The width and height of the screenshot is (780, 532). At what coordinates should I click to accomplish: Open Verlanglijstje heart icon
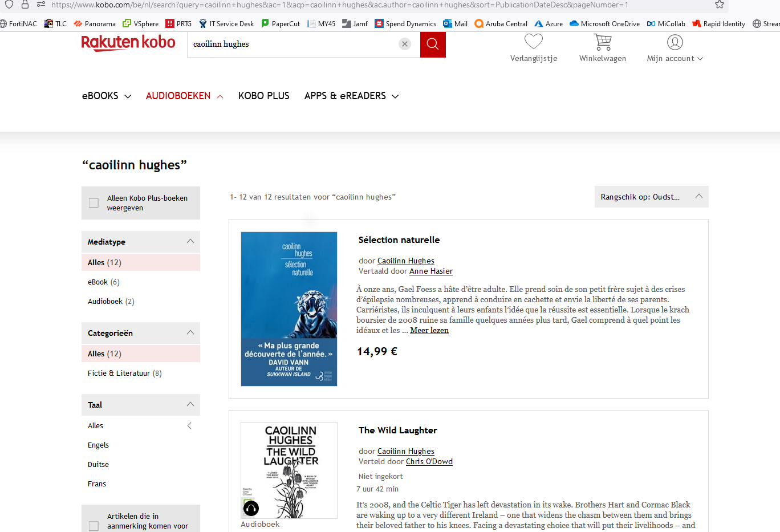point(534,42)
